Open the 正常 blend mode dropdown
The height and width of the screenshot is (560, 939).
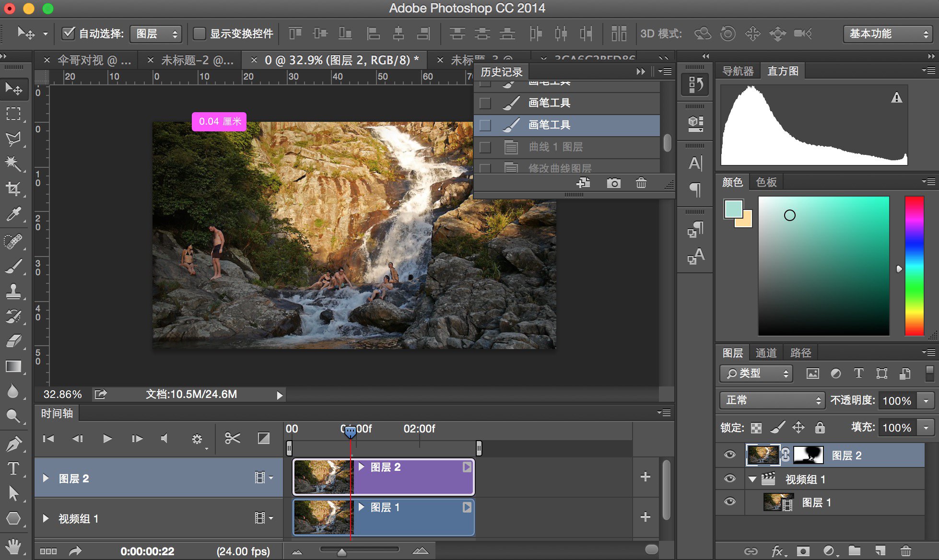[x=772, y=400]
